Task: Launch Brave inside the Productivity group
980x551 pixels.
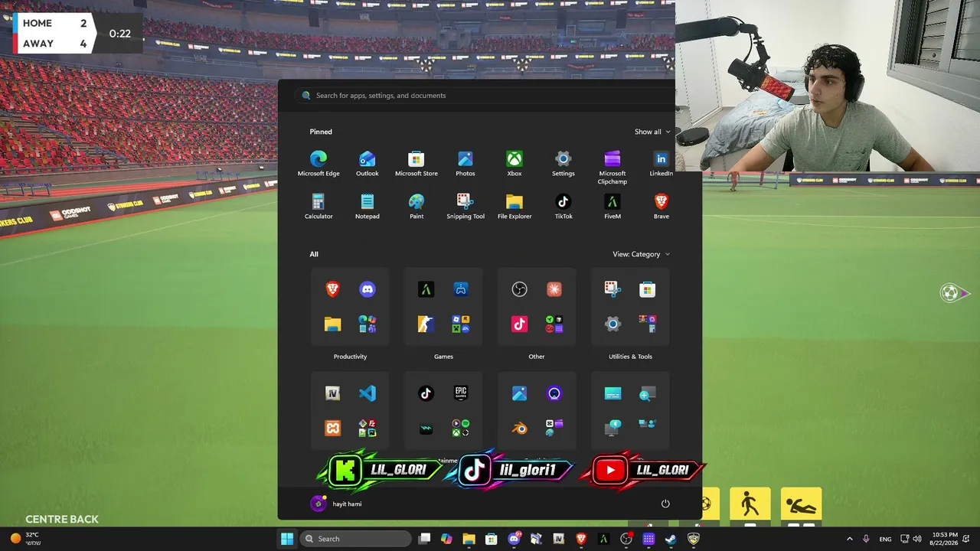Action: pyautogui.click(x=333, y=289)
